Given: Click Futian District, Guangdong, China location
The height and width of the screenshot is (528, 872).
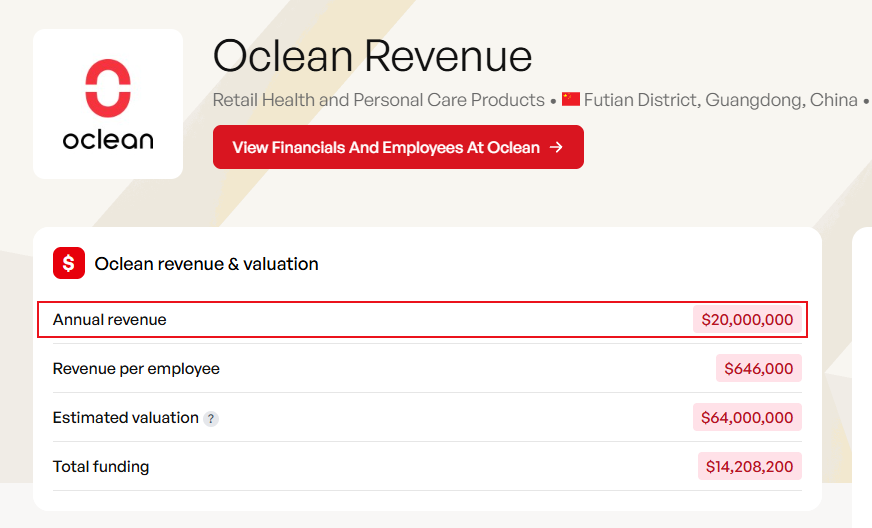Looking at the screenshot, I should click(x=721, y=100).
